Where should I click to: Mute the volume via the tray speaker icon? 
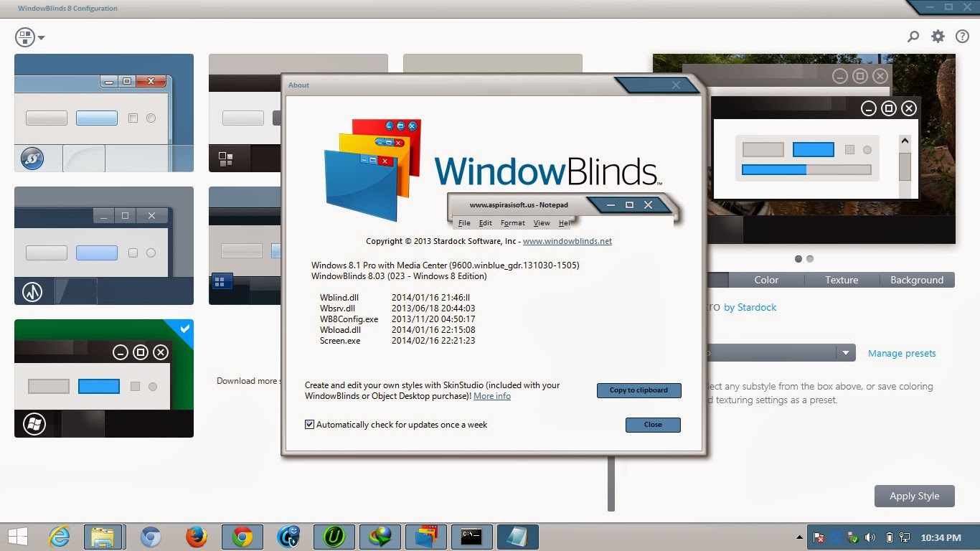tap(870, 536)
